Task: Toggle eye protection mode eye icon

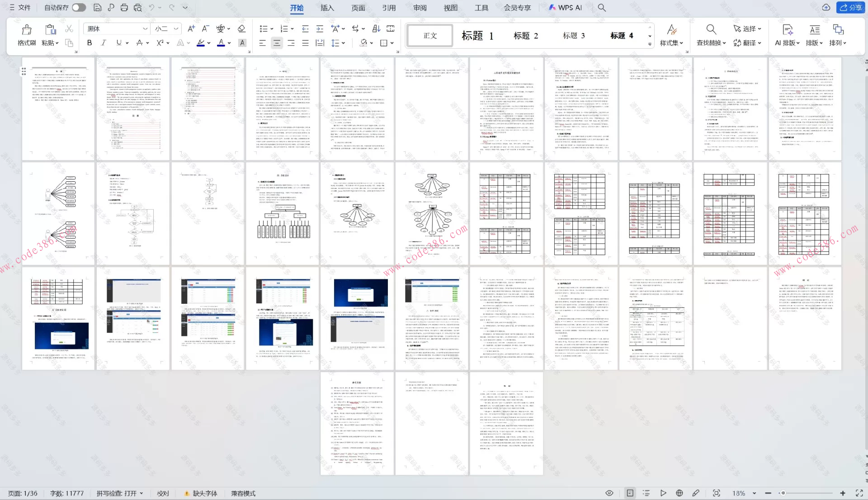Action: pyautogui.click(x=609, y=493)
